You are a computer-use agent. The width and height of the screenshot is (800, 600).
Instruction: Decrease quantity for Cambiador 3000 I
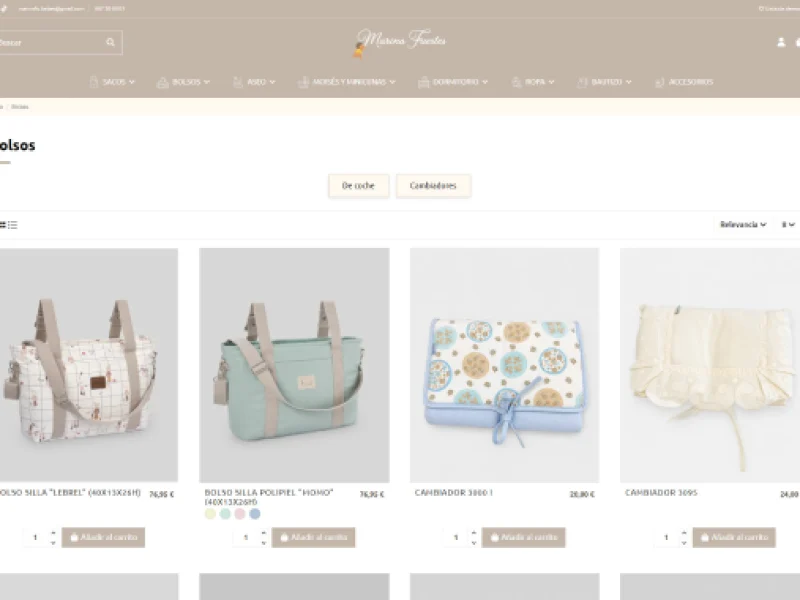tap(474, 542)
